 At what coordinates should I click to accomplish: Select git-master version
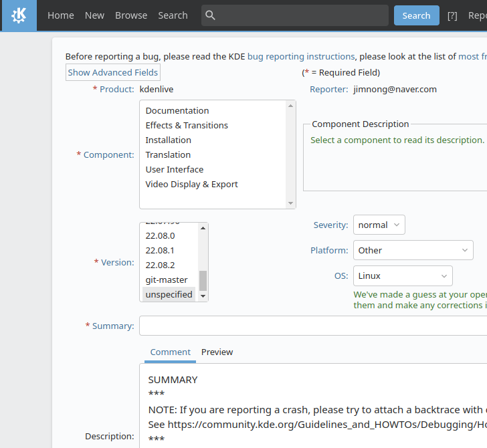click(169, 280)
